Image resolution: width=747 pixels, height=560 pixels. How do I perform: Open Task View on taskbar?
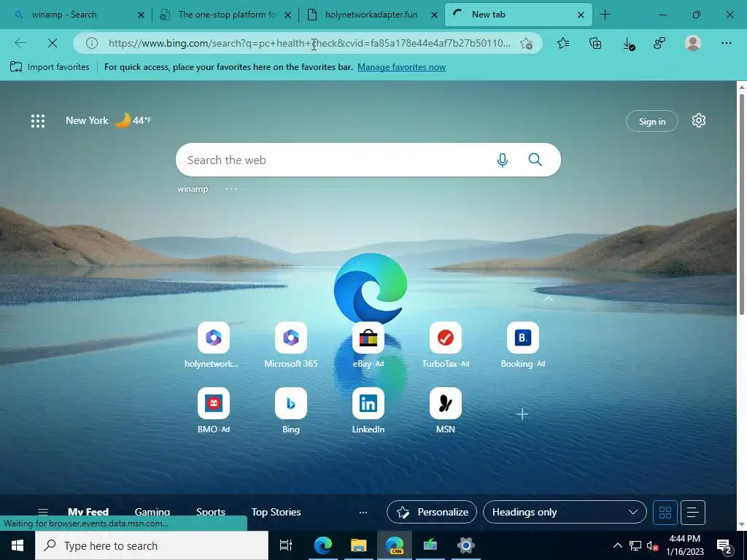pyautogui.click(x=285, y=545)
